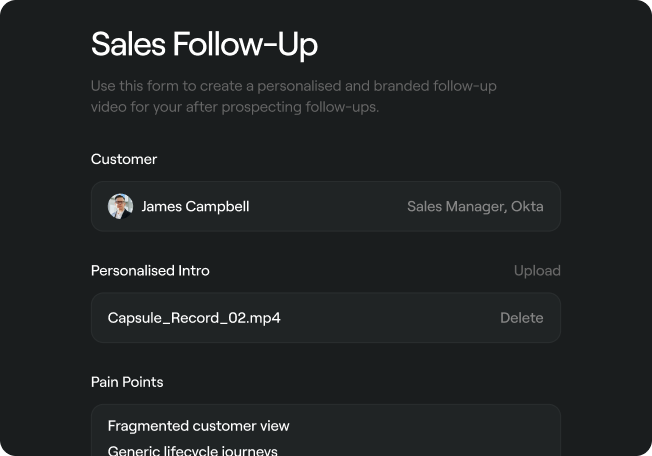The width and height of the screenshot is (652, 456).
Task: Click the description line mentioning prospecting follow-ups
Action: (235, 107)
